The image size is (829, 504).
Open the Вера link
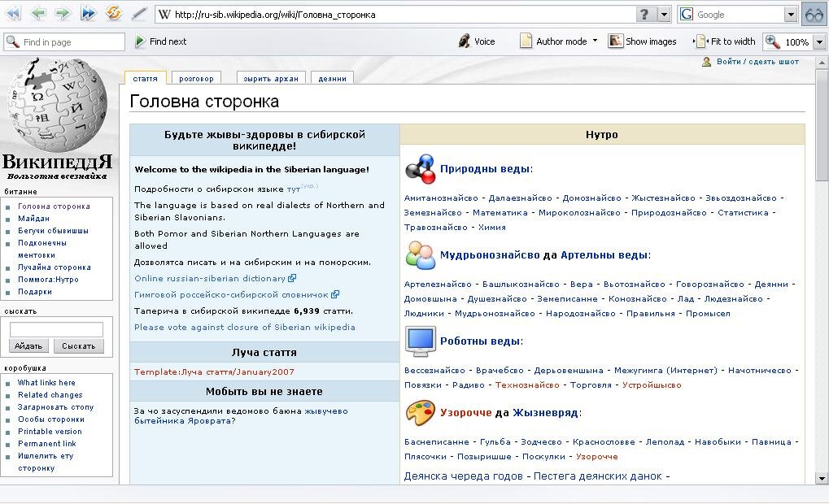click(582, 285)
